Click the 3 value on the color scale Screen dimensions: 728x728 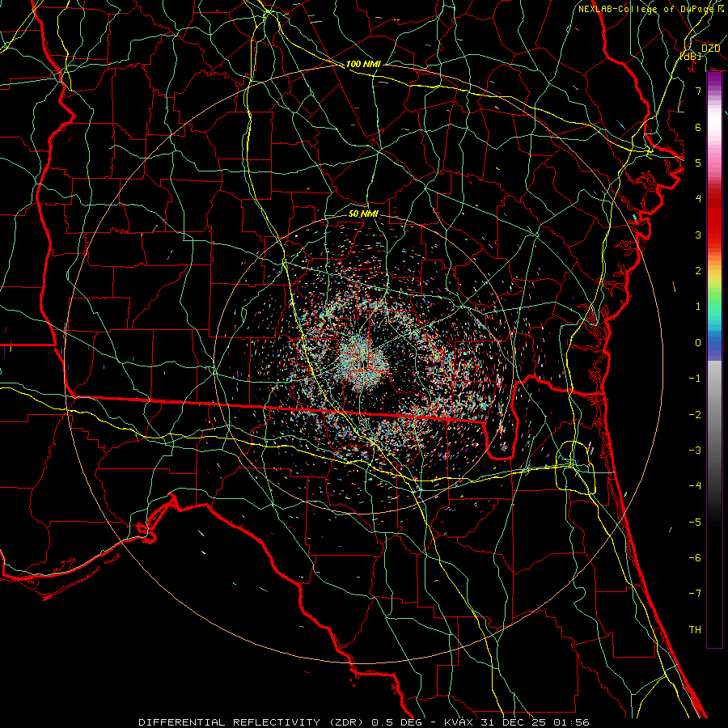(x=698, y=235)
